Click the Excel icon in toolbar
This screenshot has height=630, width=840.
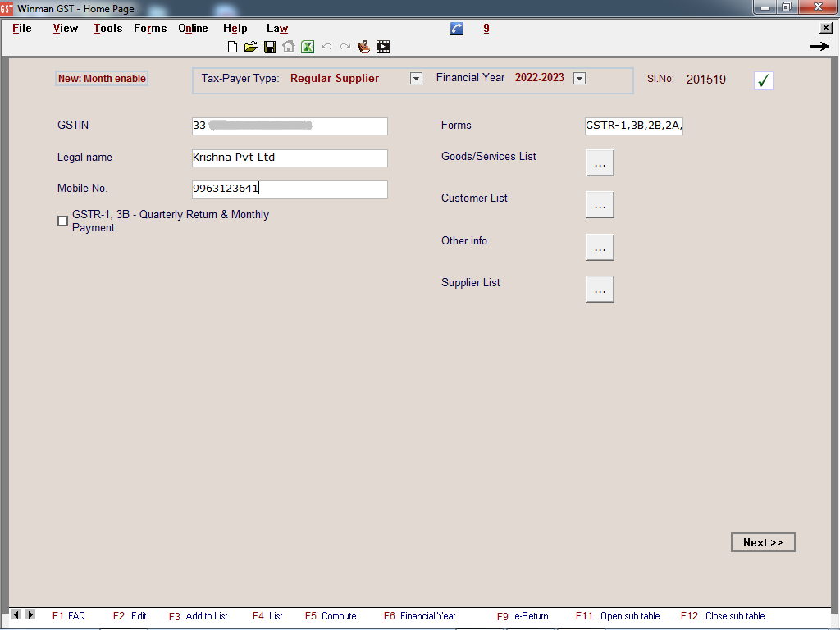308,48
